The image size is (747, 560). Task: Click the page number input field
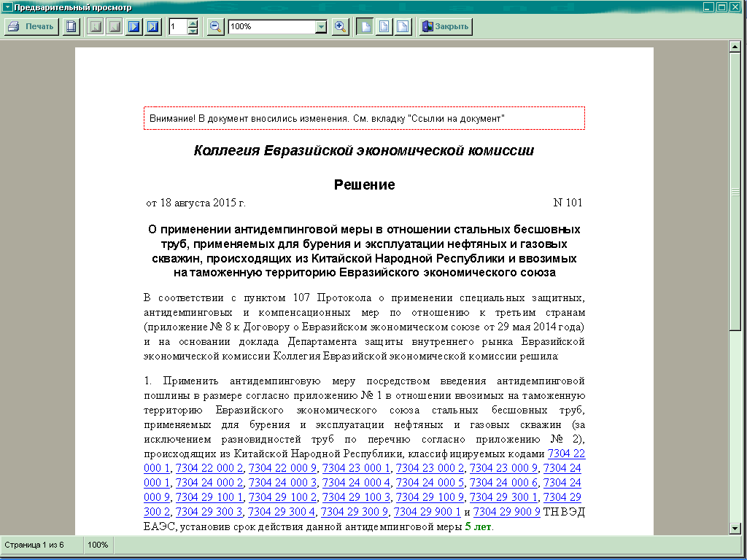pyautogui.click(x=177, y=27)
